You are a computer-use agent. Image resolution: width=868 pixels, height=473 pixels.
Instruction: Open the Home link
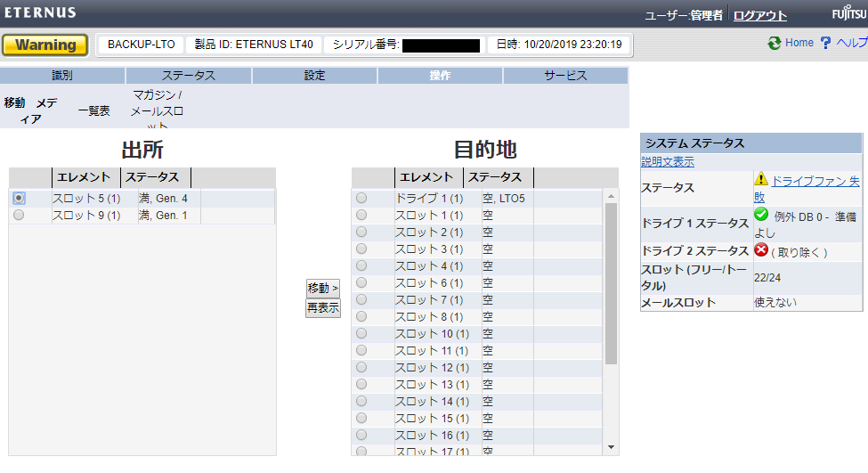tap(799, 43)
